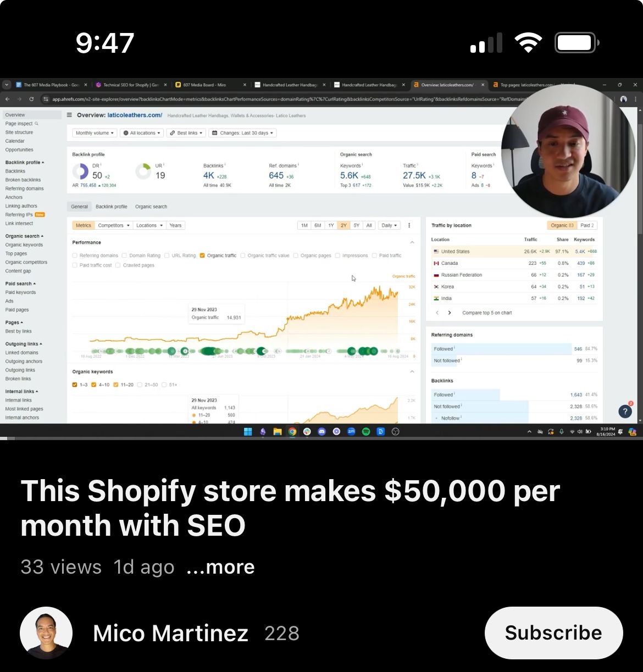Click the browser back arrow
Image resolution: width=643 pixels, height=672 pixels.
tap(7, 99)
